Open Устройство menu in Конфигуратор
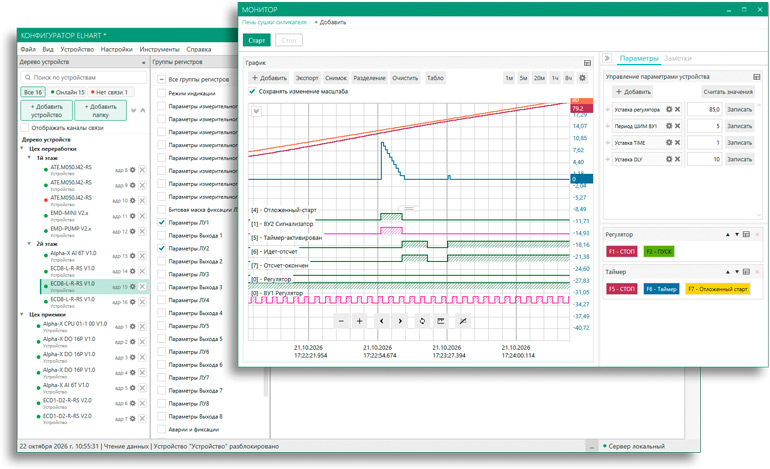 point(77,49)
